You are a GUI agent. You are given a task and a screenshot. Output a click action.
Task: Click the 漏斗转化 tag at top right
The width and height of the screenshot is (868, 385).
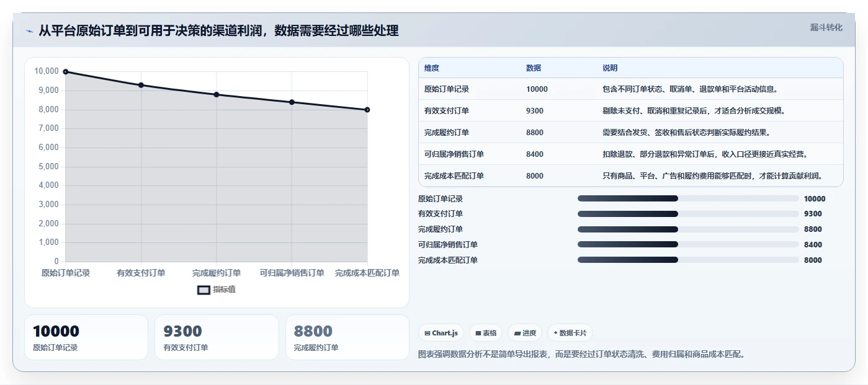826,27
